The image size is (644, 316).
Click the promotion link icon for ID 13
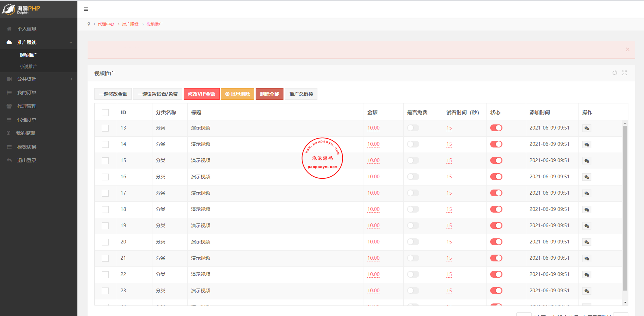pos(587,128)
